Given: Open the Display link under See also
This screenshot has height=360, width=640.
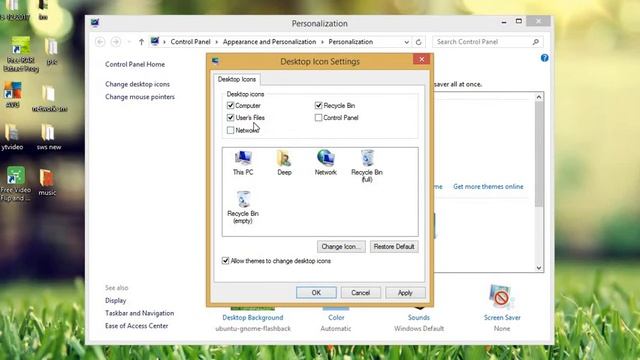Looking at the screenshot, I should (x=116, y=300).
